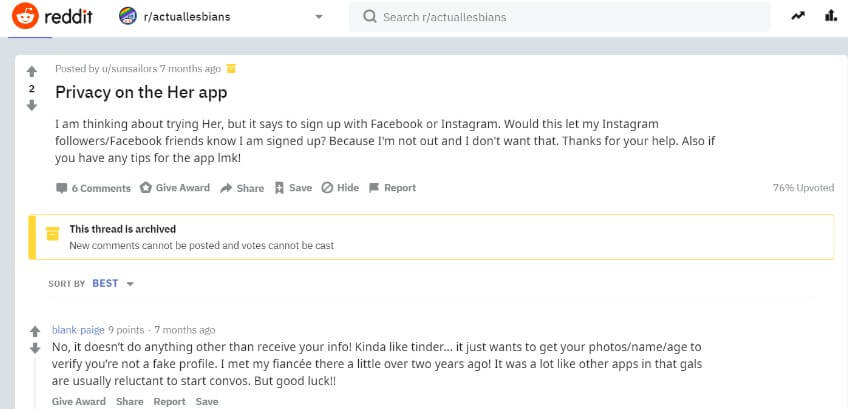848x409 pixels.
Task: Open the Reddit home logo
Action: (52, 16)
